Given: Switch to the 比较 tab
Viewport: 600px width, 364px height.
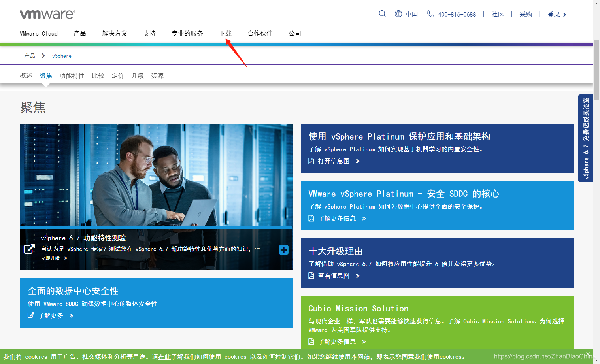Looking at the screenshot, I should [x=98, y=75].
